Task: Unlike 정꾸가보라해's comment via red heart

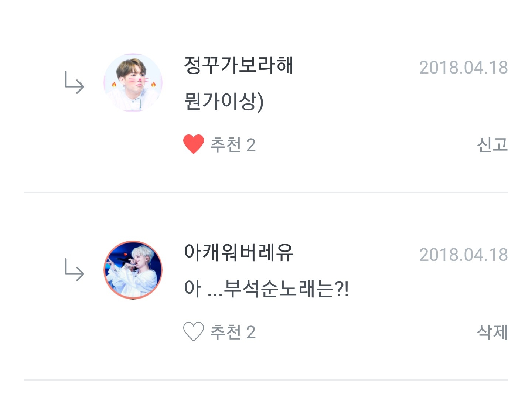Action: coord(193,144)
